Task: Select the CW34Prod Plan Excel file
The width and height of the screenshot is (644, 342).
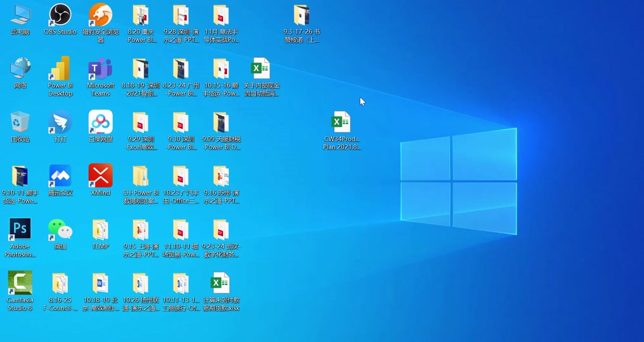Action: (342, 130)
